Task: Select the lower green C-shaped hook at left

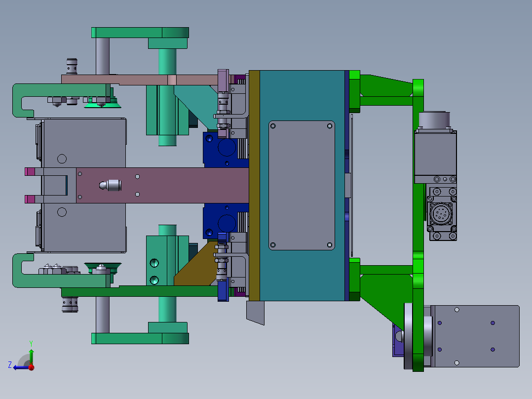Action: pyautogui.click(x=61, y=271)
